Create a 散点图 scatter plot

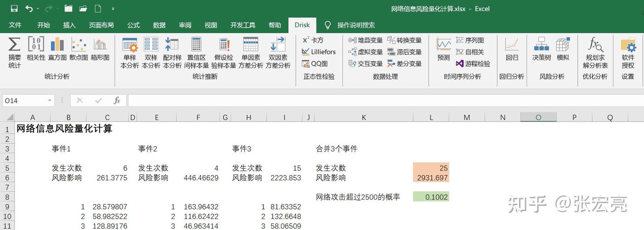point(78,49)
